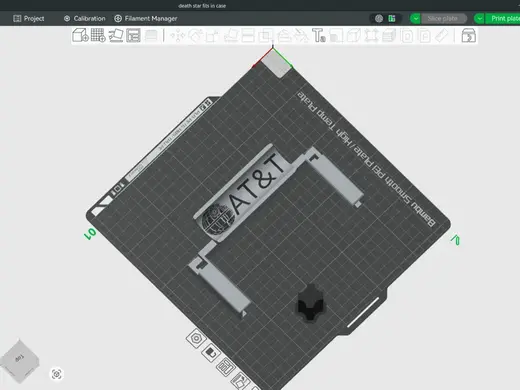Screen dimensions: 520x390
Task: Select the Support painting tool
Action: coord(283,35)
